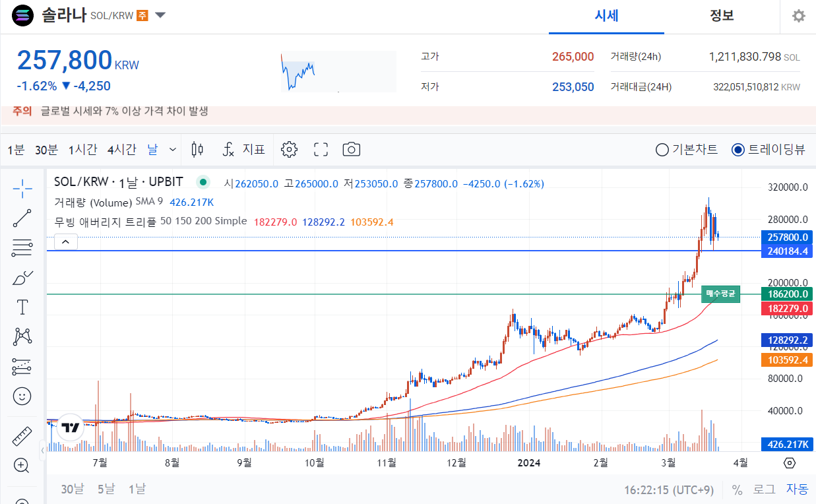Image resolution: width=816 pixels, height=504 pixels.
Task: Click the 주 caution badge next to SOL/KRW
Action: 142,16
